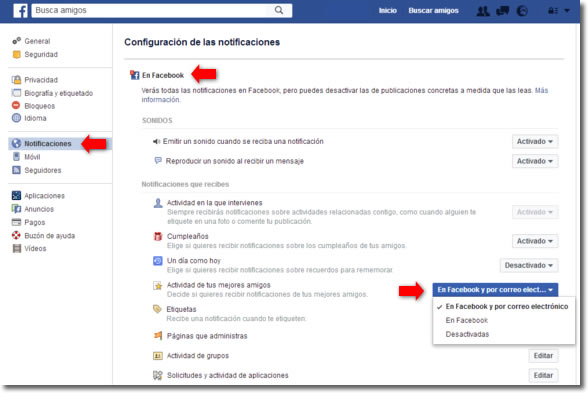
Task: Click Editar for Actividad de grupos
Action: [x=543, y=356]
